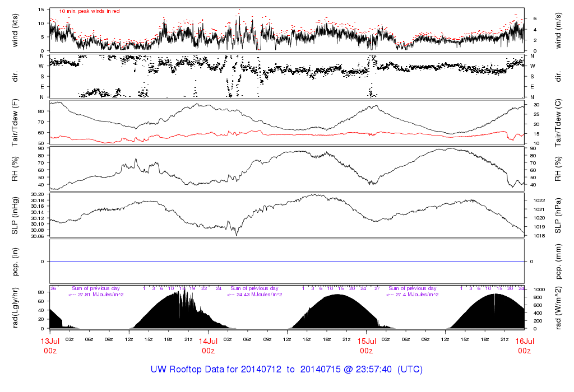
Task: Click the SLP (inHg) axis label
Action: point(15,215)
